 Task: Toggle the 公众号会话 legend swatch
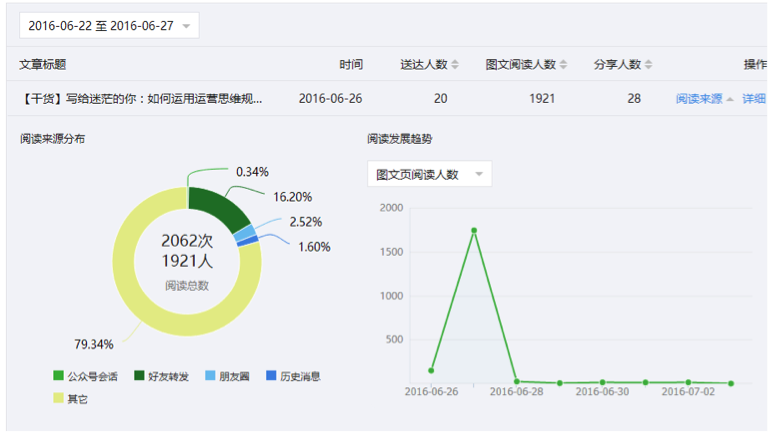[x=58, y=376]
